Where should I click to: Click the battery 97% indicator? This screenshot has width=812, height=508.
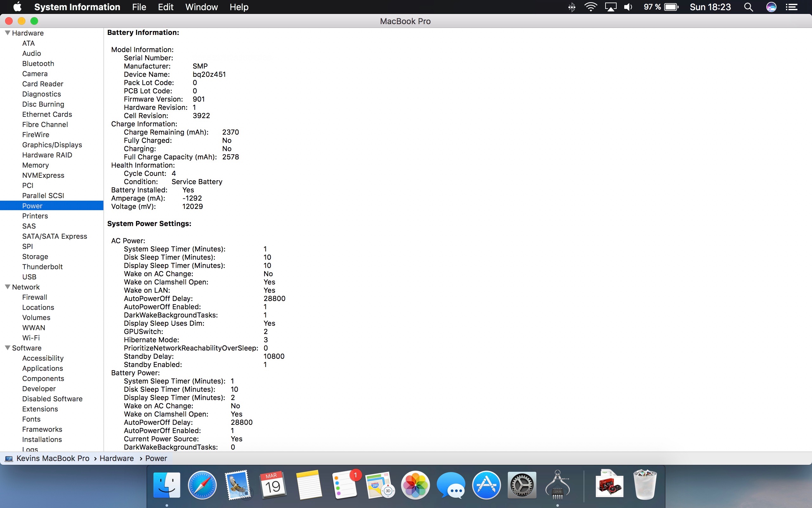tap(661, 7)
